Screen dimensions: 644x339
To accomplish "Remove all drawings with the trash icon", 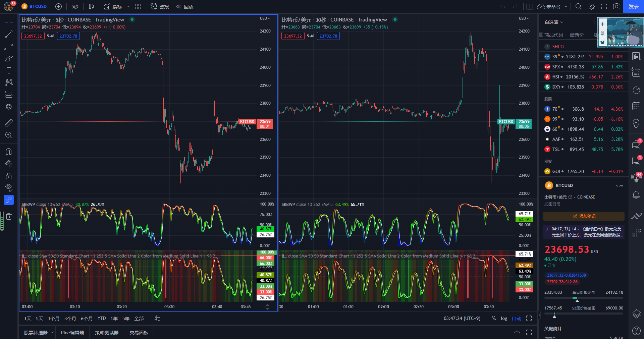I will click(x=9, y=216).
